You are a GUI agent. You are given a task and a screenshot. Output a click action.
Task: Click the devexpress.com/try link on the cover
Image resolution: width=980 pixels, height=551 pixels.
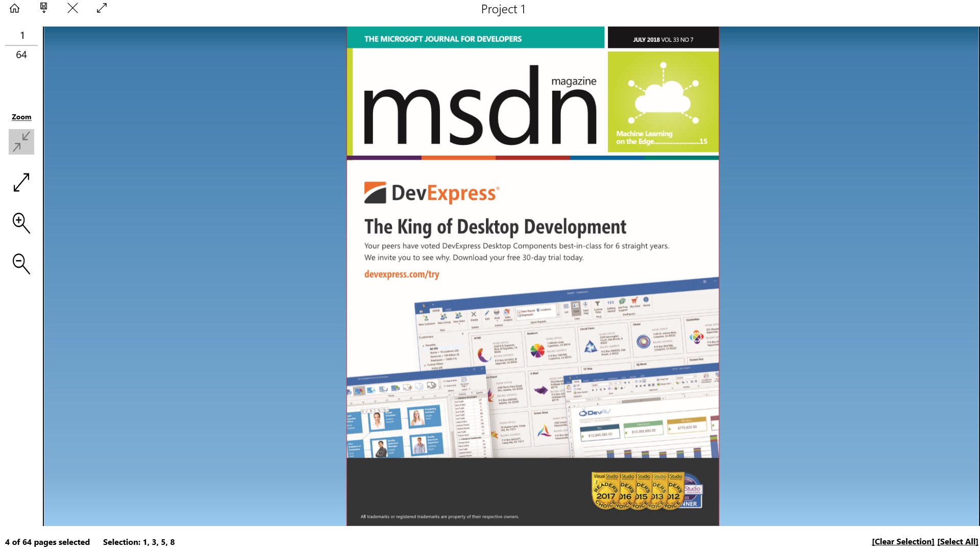pyautogui.click(x=401, y=274)
